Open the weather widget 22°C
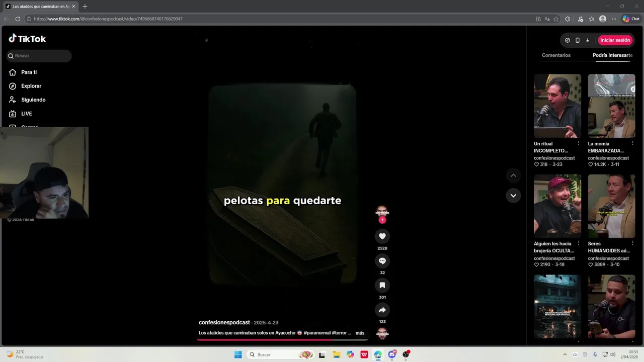The height and width of the screenshot is (362, 644). (x=24, y=354)
